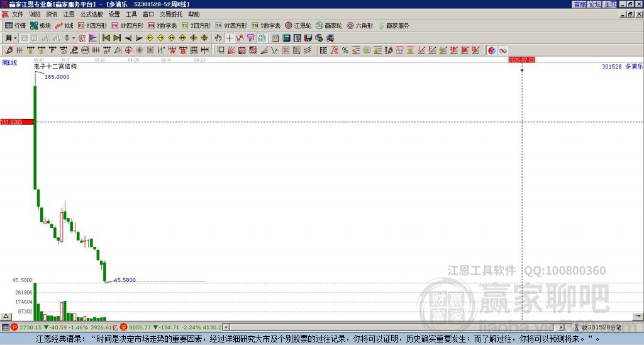This screenshot has height=345, width=644.
Task: Open the calculator tool
Action: click(x=286, y=38)
